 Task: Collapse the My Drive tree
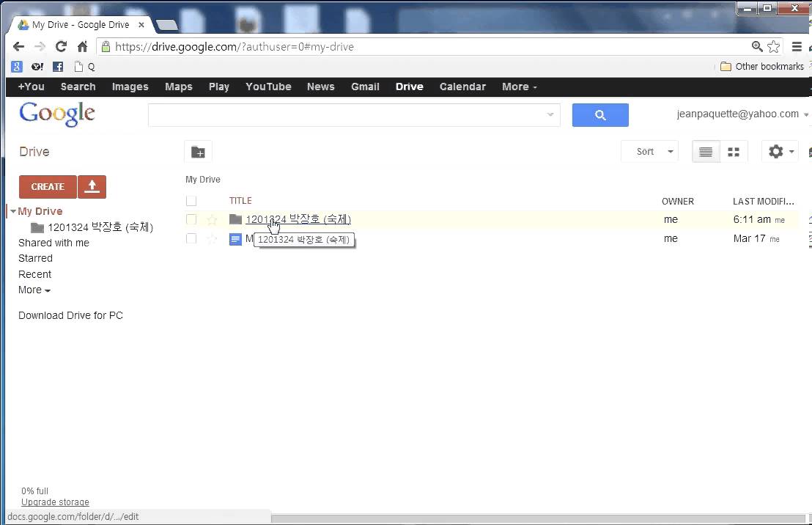tap(13, 211)
